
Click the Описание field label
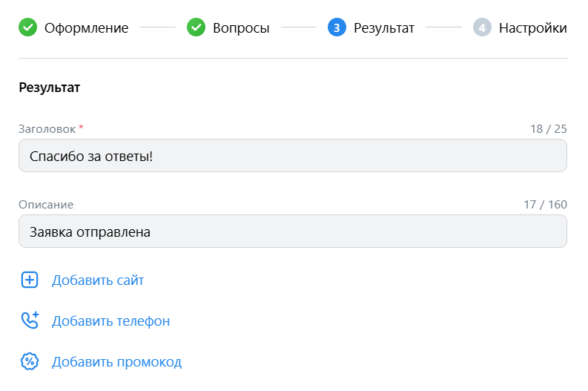[x=46, y=205]
